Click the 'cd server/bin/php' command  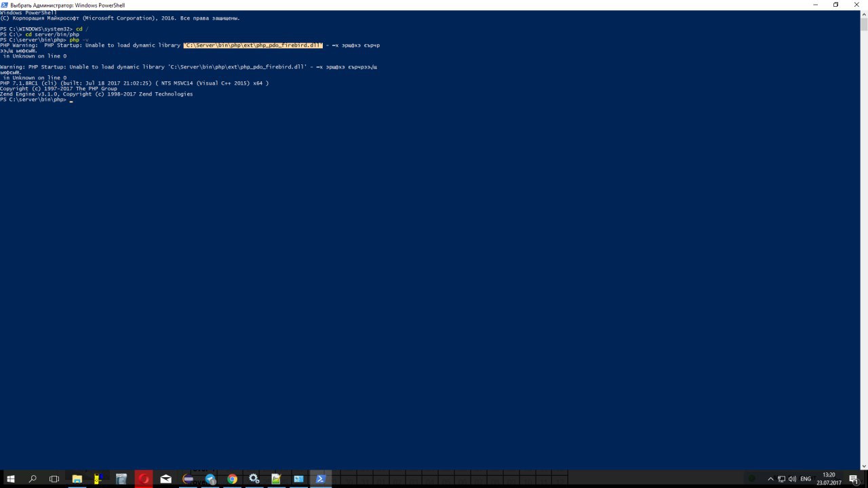click(52, 35)
